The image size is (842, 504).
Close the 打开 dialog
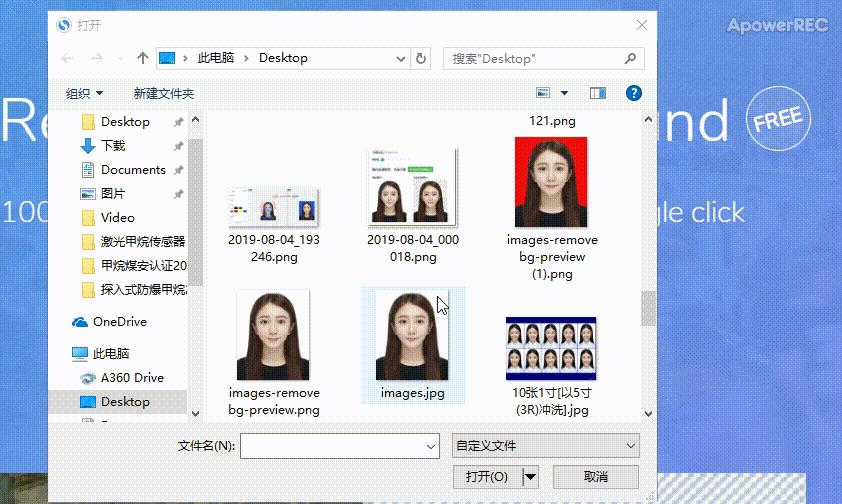point(642,25)
